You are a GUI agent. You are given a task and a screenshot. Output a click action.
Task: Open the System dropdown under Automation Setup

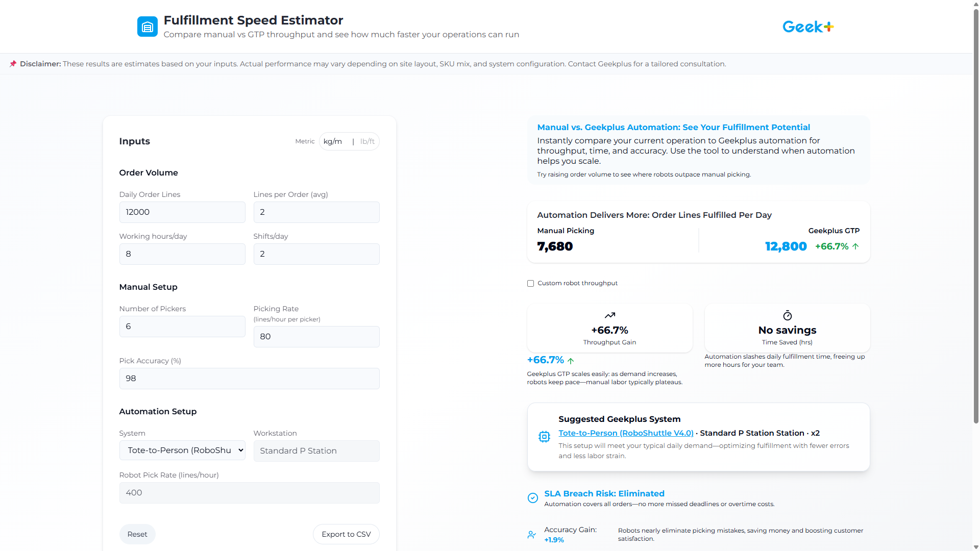click(182, 450)
